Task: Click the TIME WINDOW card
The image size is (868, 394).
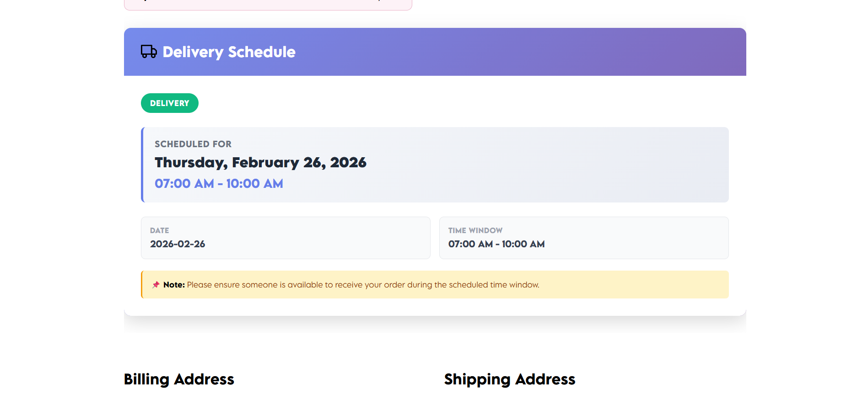Action: [x=584, y=238]
